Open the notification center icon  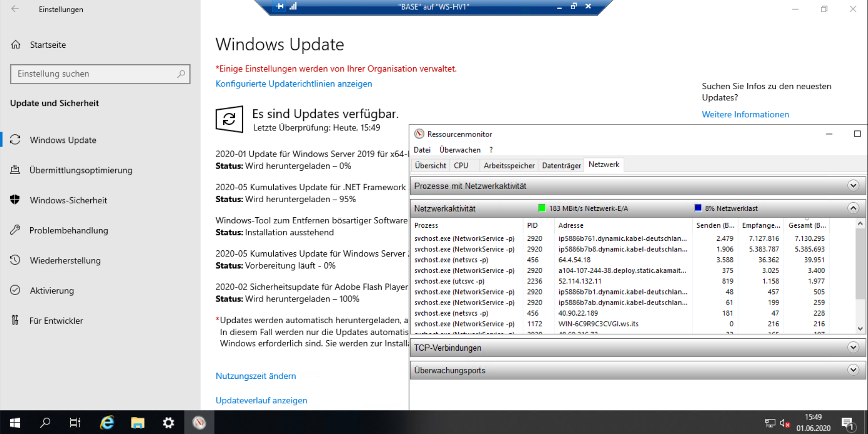[848, 424]
